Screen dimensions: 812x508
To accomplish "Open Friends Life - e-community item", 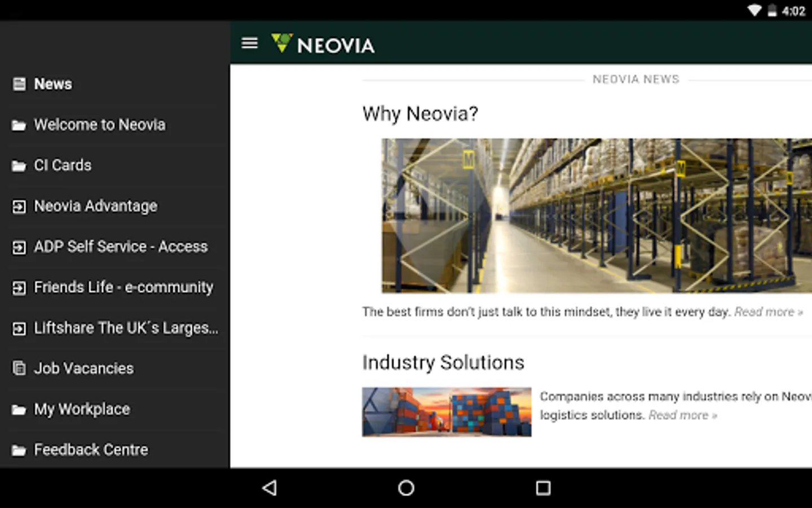I will tap(114, 287).
